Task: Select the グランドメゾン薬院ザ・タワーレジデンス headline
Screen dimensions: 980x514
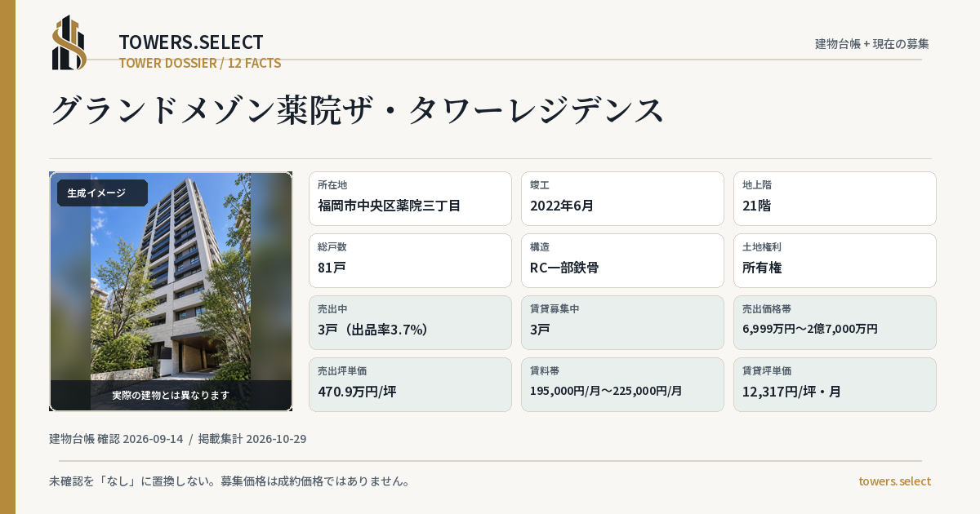Action: [x=358, y=110]
